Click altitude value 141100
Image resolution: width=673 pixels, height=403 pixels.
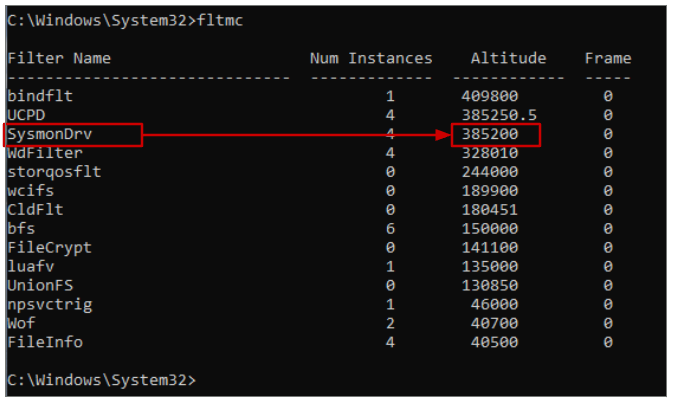coord(490,248)
